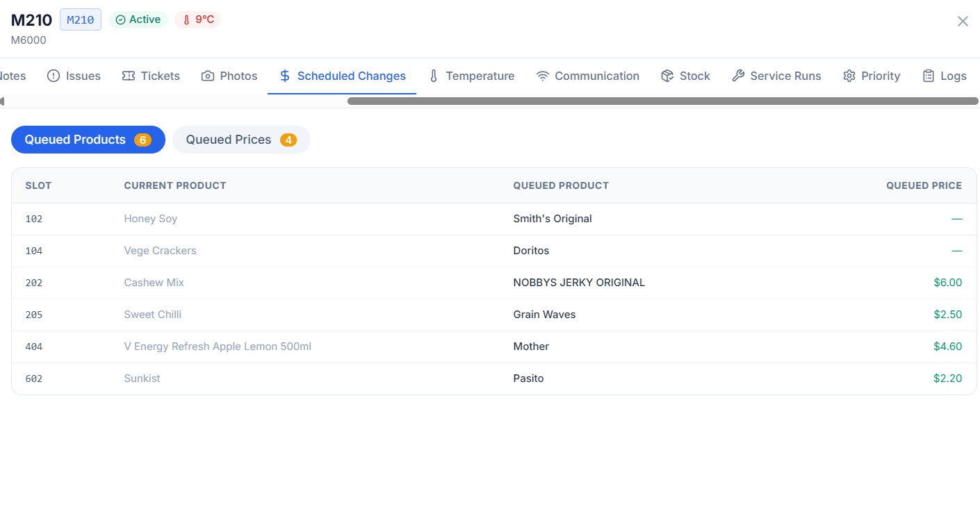Image resolution: width=980 pixels, height=532 pixels.
Task: Click current product Honey Soy
Action: click(x=151, y=219)
